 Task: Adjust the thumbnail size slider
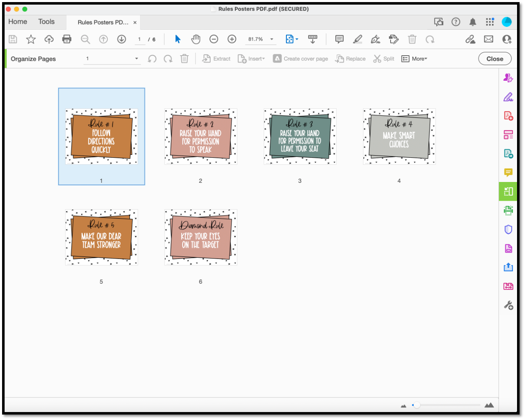446,405
